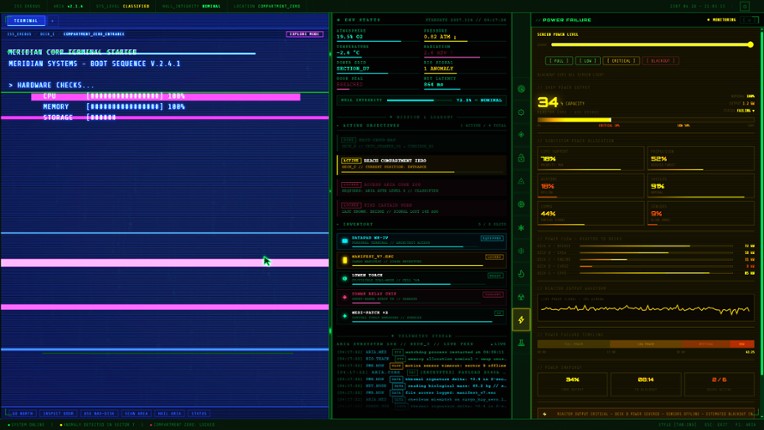This screenshot has width=764, height=430.
Task: Select the BLACKOUT power preset
Action: 660,61
